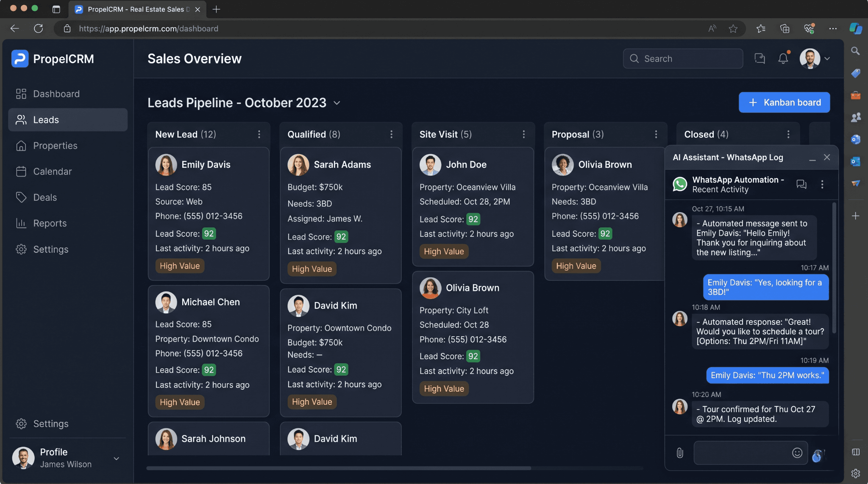Open the New Lead column options menu
Viewport: 868px width, 484px height.
pos(259,134)
